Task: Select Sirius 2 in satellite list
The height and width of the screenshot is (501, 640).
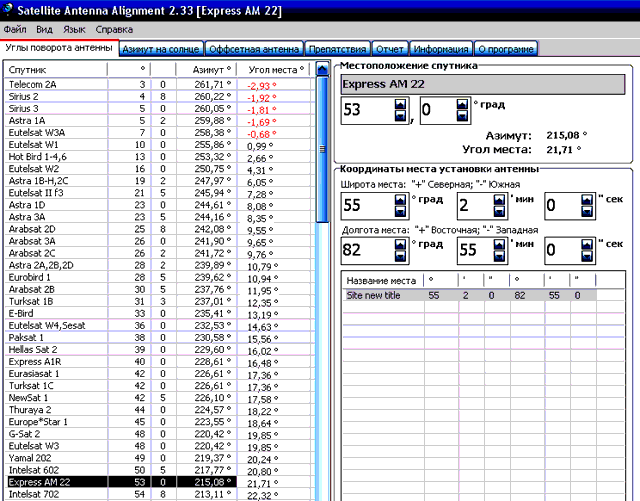Action: click(159, 96)
